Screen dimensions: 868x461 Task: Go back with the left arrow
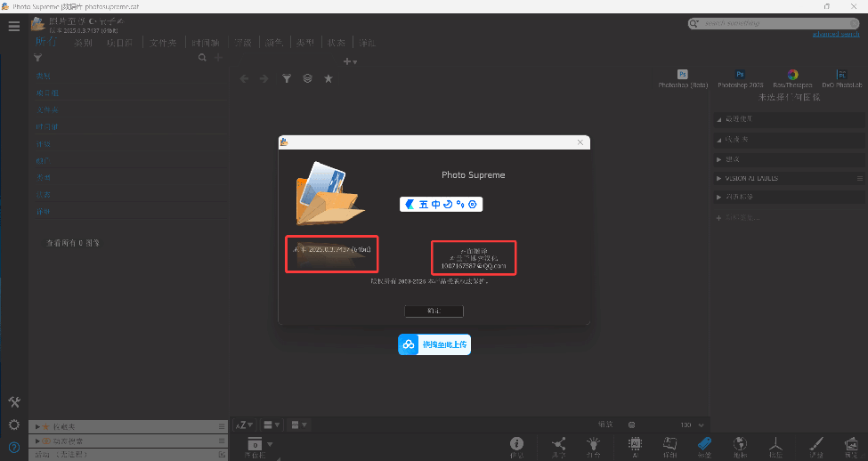pos(244,79)
